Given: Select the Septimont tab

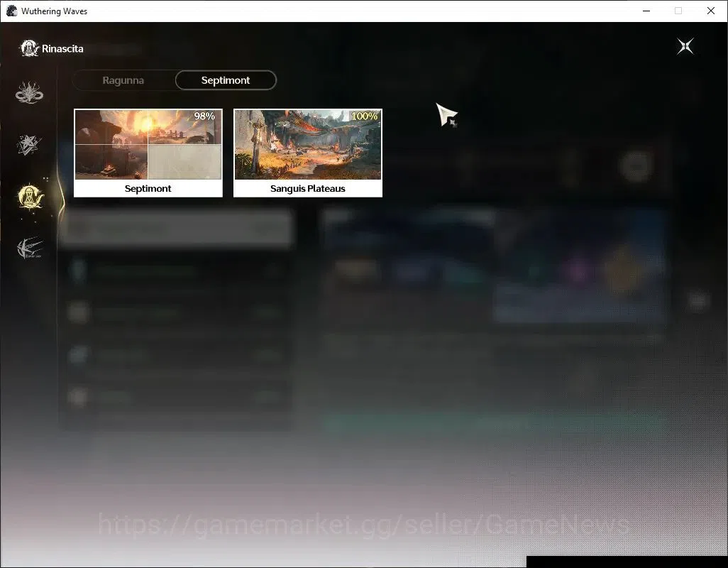Looking at the screenshot, I should coord(226,80).
